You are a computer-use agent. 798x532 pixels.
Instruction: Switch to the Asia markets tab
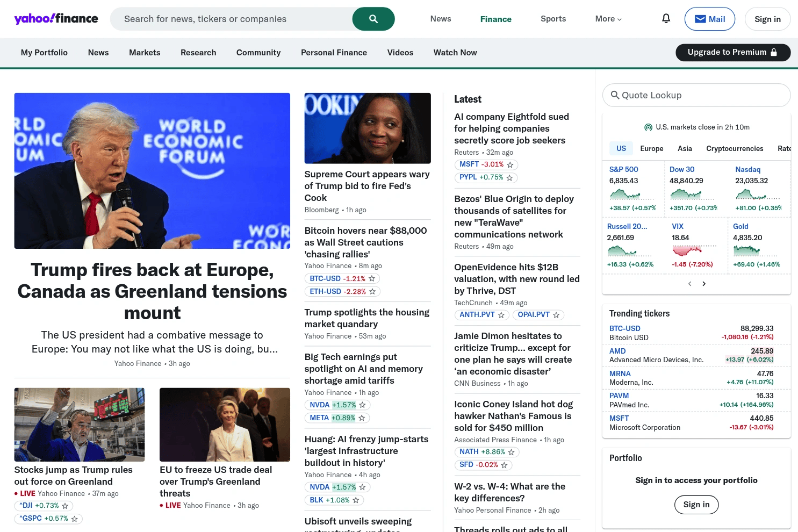pyautogui.click(x=685, y=148)
